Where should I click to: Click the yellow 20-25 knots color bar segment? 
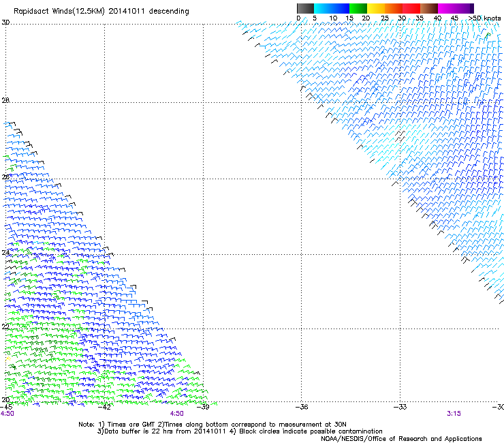pos(376,8)
